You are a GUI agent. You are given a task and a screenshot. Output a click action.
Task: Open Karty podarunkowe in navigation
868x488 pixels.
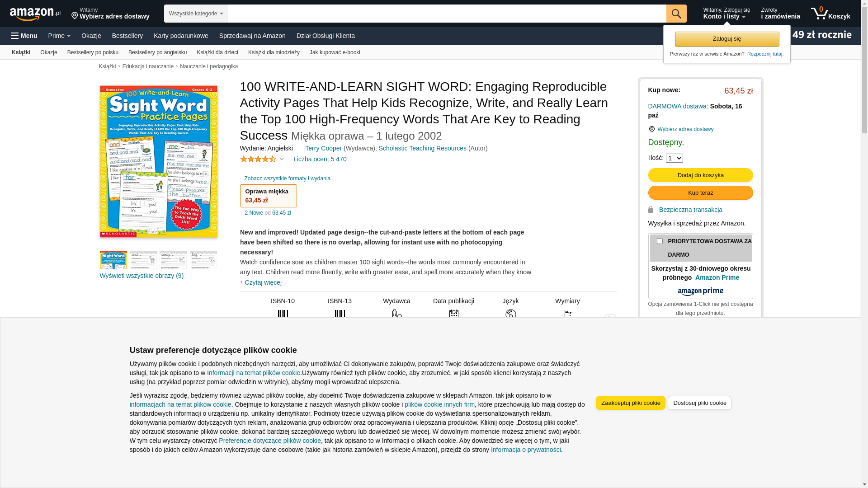(x=181, y=36)
